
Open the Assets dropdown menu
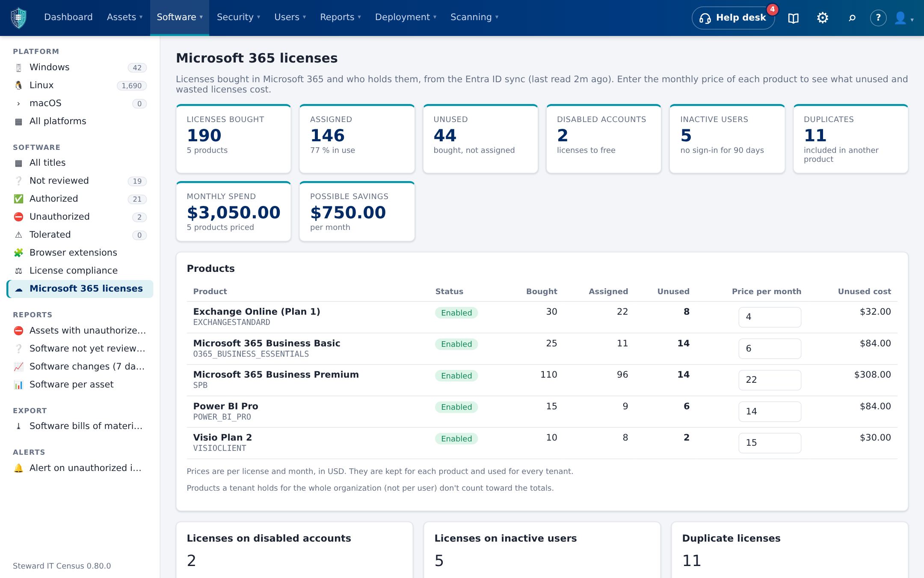(124, 17)
